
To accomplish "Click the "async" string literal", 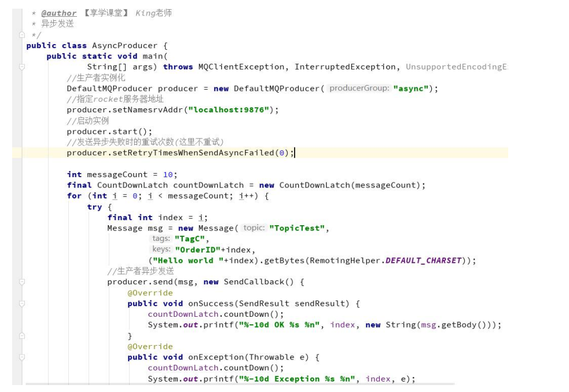I will click(411, 89).
